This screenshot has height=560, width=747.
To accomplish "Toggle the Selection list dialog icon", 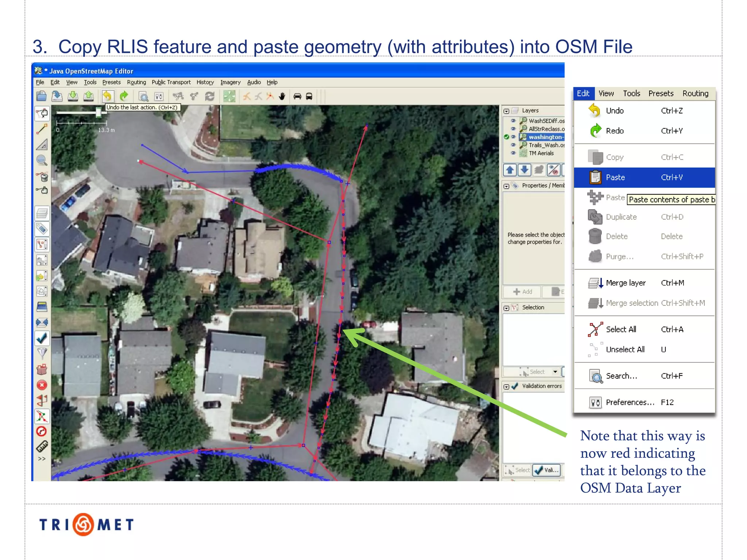I will (x=42, y=244).
